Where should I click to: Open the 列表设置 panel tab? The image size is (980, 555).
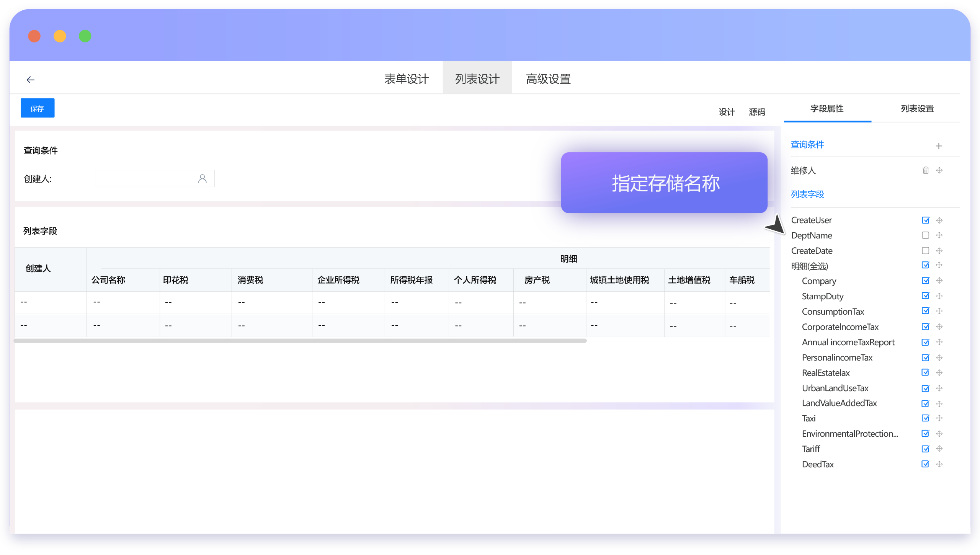[917, 109]
